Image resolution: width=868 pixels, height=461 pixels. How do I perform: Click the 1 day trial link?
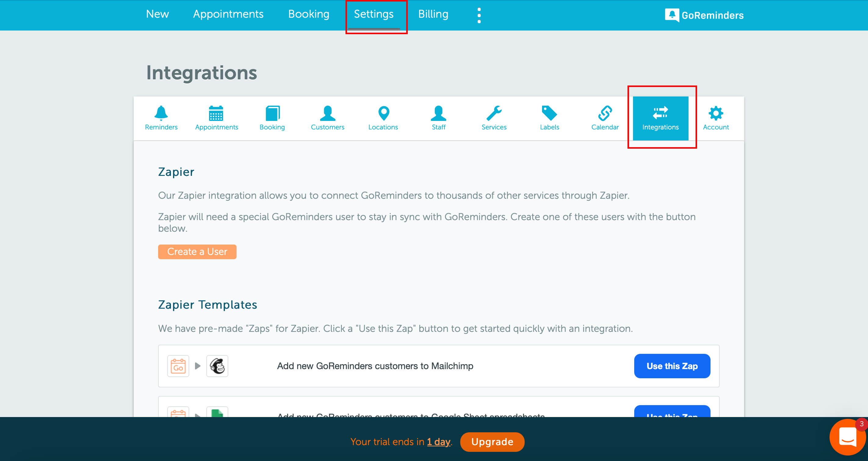[x=438, y=442]
